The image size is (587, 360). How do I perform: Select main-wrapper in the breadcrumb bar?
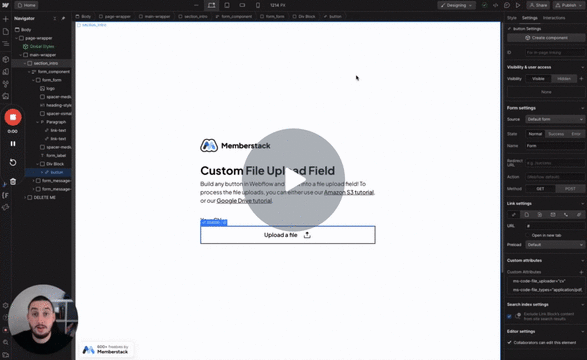[x=154, y=16]
